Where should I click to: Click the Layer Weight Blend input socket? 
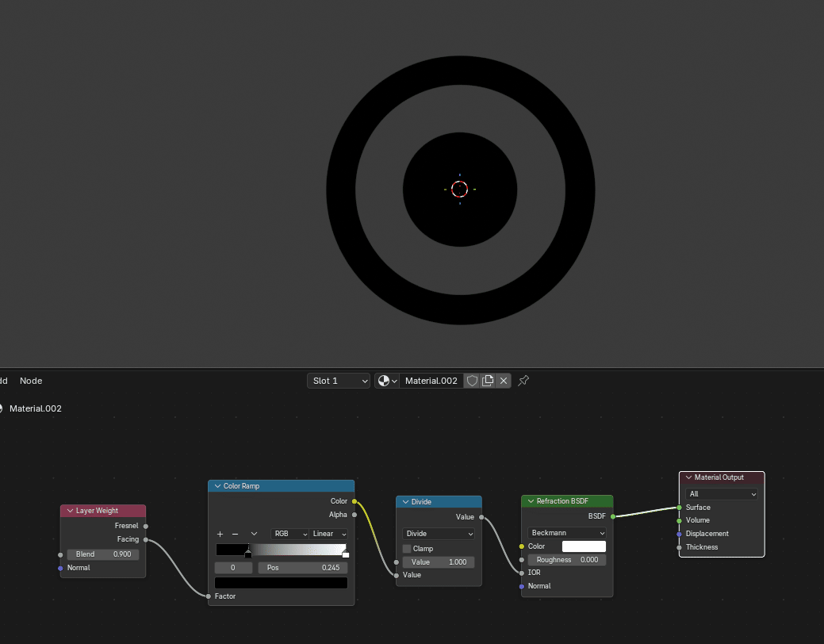tap(60, 554)
